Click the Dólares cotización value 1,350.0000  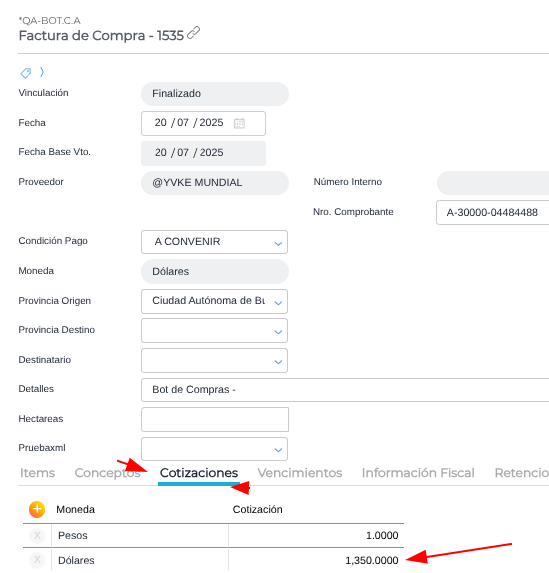pos(372,560)
